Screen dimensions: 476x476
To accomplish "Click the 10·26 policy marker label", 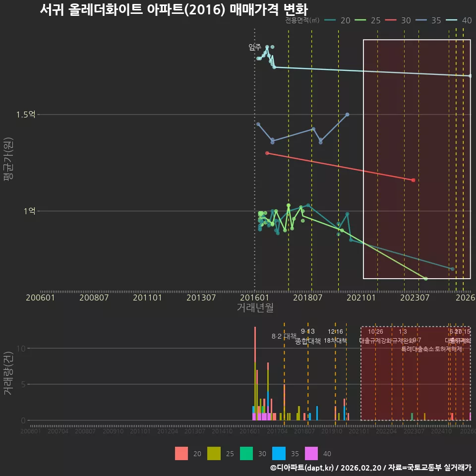I will [375, 332].
